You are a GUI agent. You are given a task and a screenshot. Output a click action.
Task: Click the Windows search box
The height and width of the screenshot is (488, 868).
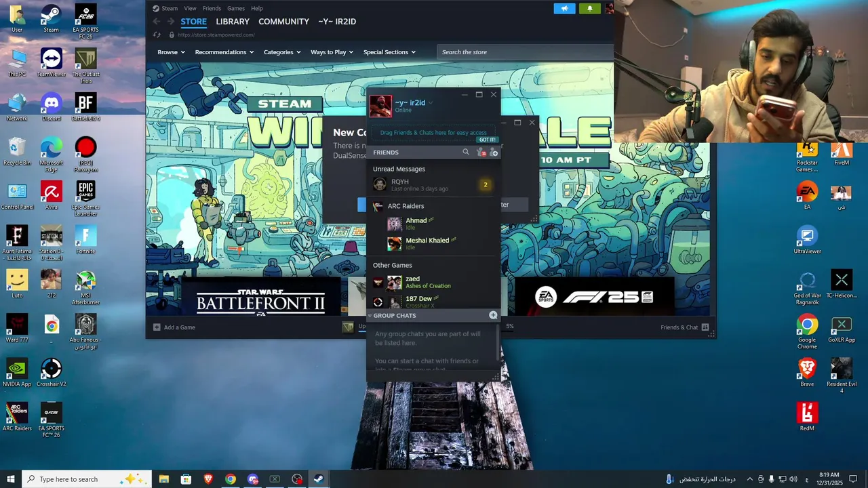(86, 479)
